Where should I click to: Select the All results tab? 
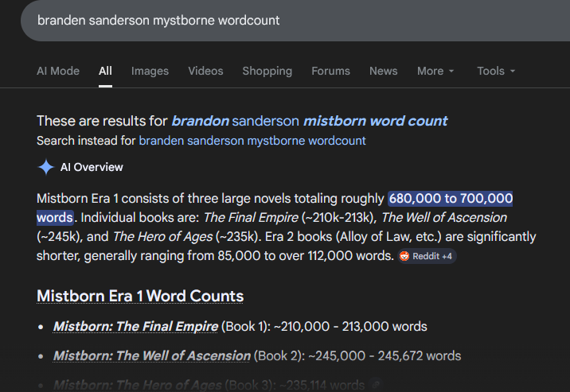pos(105,71)
